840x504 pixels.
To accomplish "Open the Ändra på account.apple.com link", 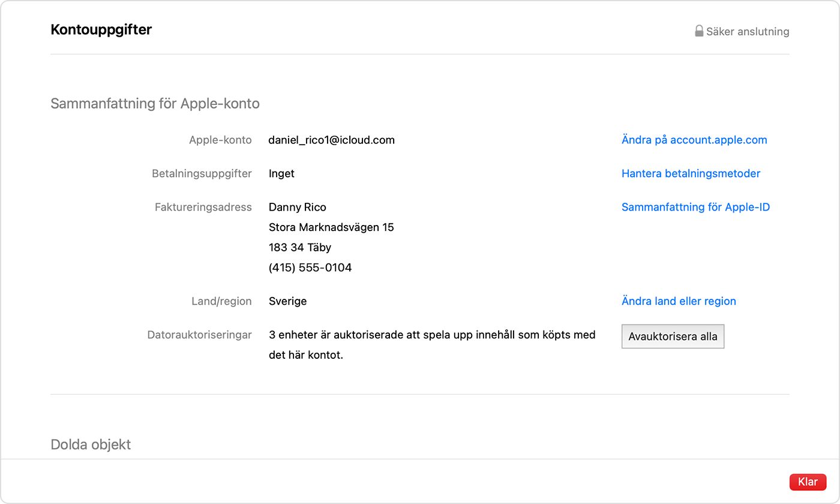I will point(694,140).
